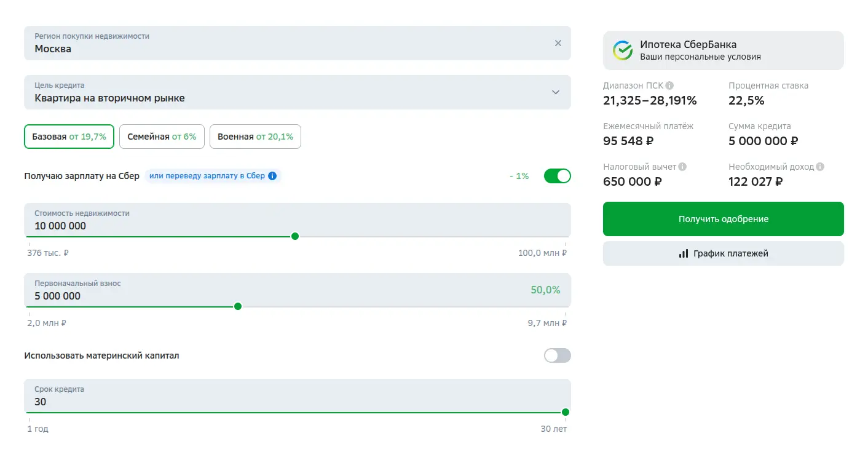Clear the Москва region field
The width and height of the screenshot is (868, 449).
[558, 43]
